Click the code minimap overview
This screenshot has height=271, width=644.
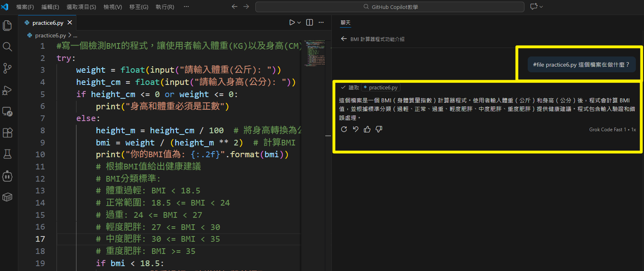[x=315, y=53]
